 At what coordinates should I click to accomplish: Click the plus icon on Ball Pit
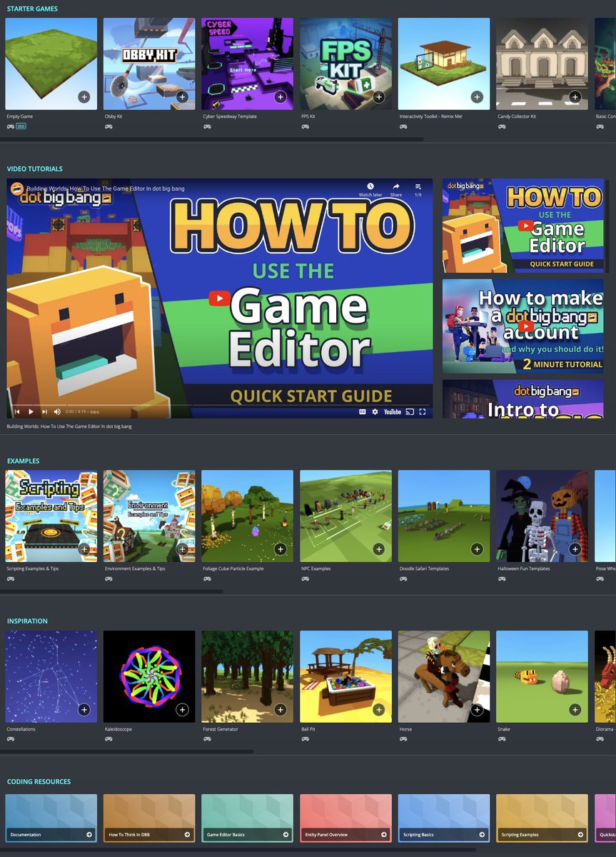(x=379, y=710)
